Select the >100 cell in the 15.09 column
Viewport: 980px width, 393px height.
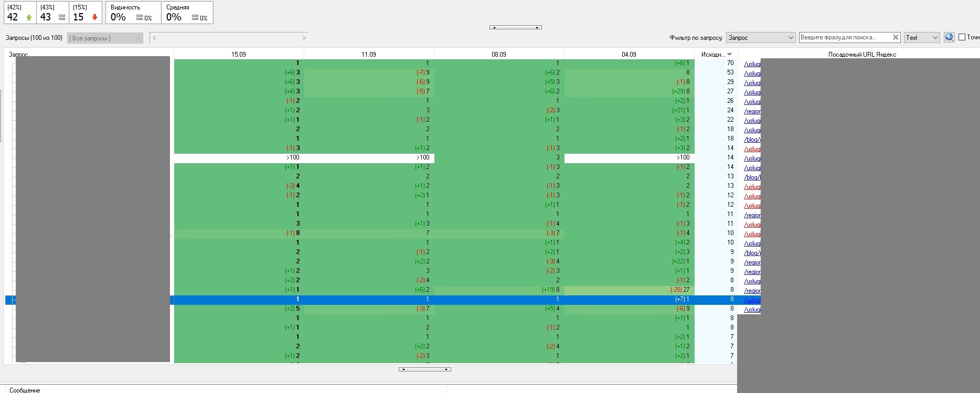239,157
